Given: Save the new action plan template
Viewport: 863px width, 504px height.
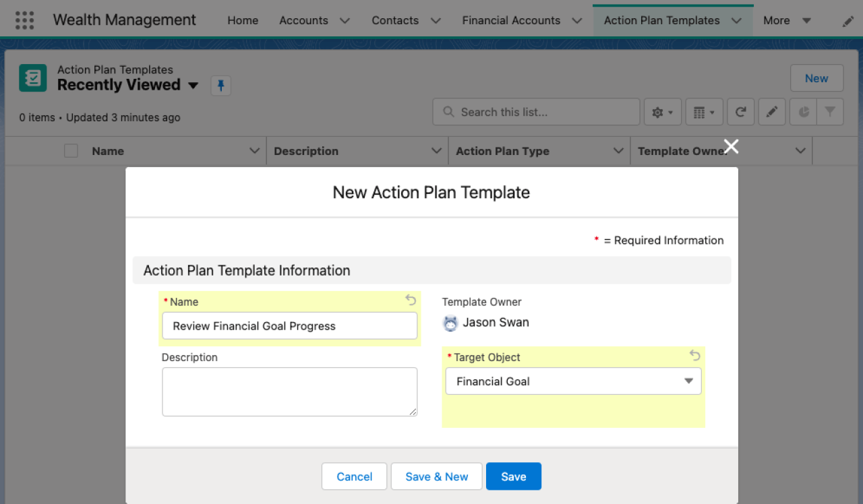Looking at the screenshot, I should point(514,476).
